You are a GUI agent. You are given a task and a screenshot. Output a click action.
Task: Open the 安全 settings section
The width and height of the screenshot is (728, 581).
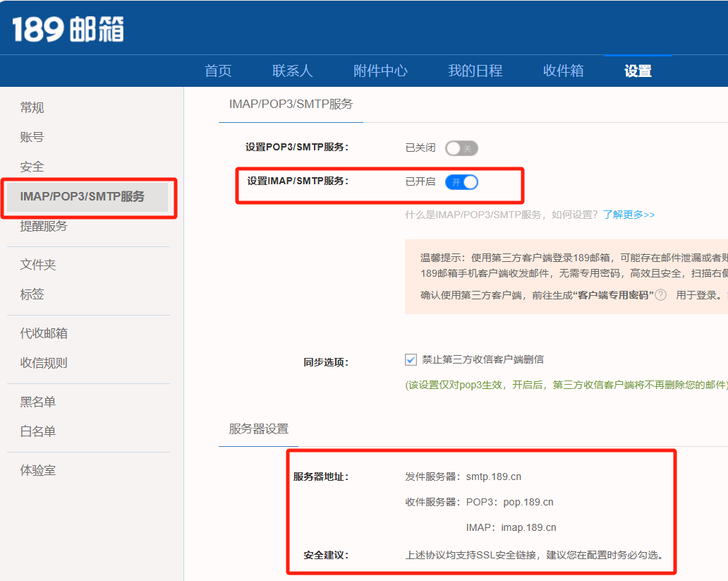coord(32,167)
